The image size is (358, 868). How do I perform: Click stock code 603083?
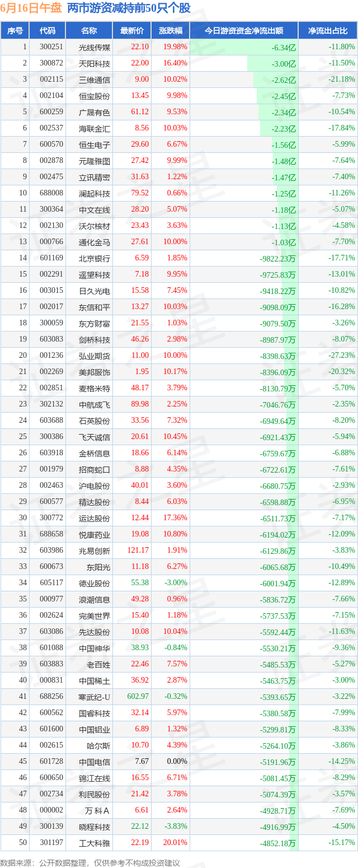51,339
